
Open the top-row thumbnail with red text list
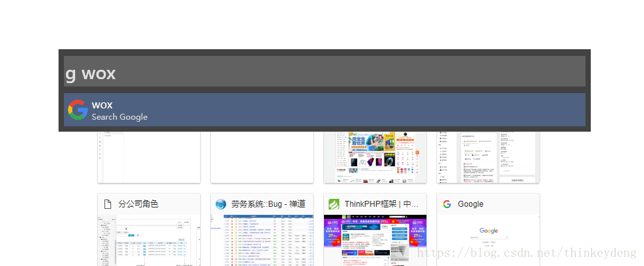click(x=488, y=157)
